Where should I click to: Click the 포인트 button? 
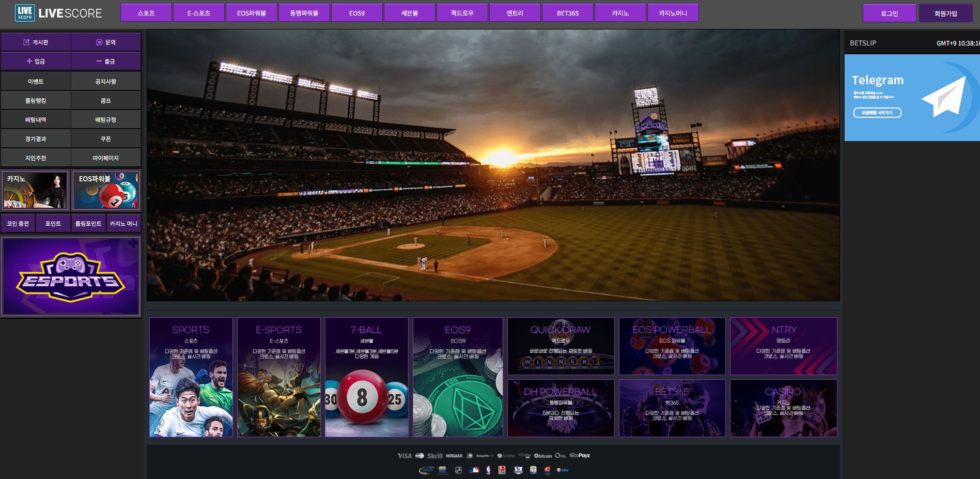click(x=53, y=223)
